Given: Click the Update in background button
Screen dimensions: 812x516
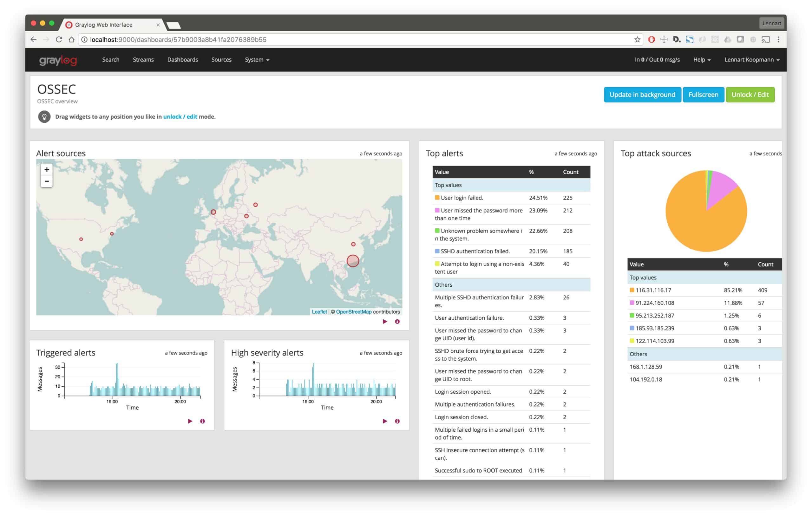Looking at the screenshot, I should pyautogui.click(x=642, y=95).
